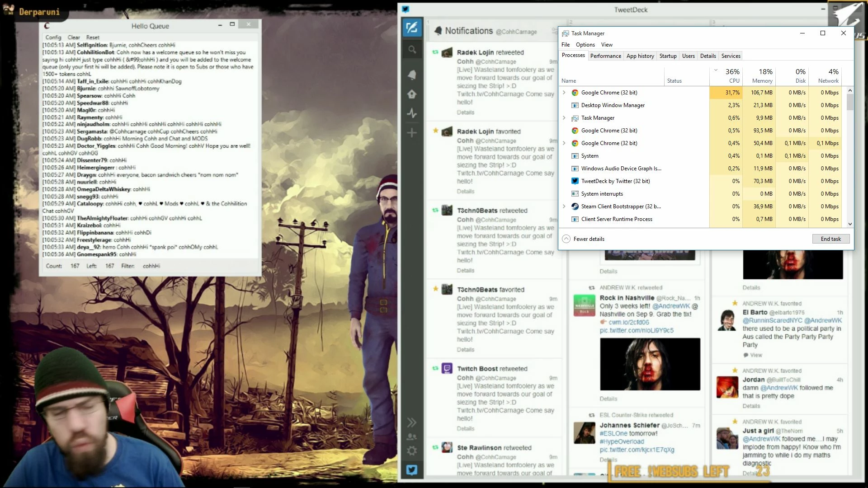Click the Notifications bell icon in sidebar

click(412, 75)
